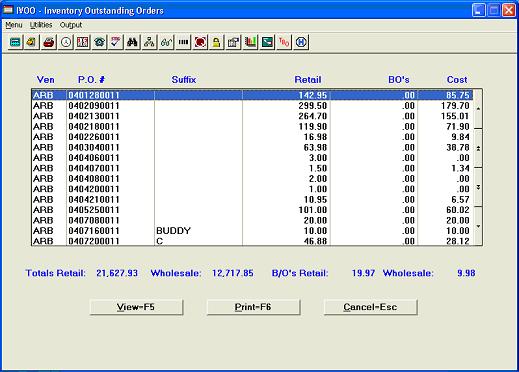The width and height of the screenshot is (519, 372).
Task: Select P.O. 0404080011 row
Action: coord(253,179)
